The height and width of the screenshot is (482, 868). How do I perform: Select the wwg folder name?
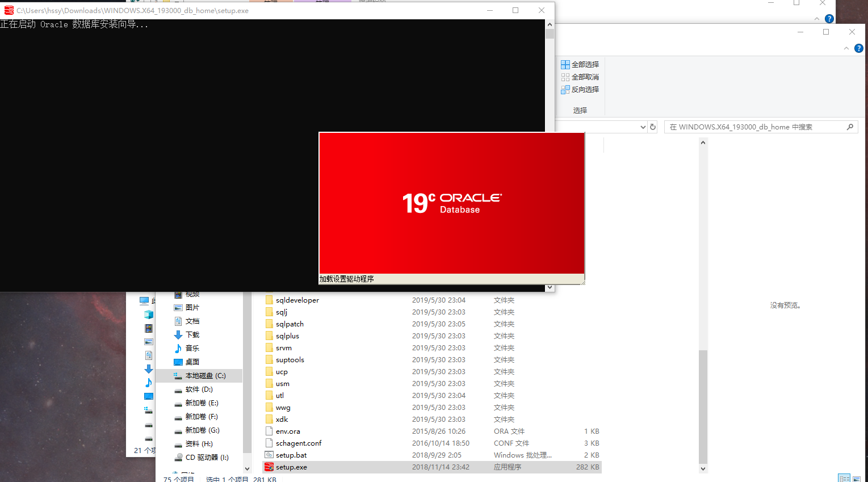coord(283,408)
